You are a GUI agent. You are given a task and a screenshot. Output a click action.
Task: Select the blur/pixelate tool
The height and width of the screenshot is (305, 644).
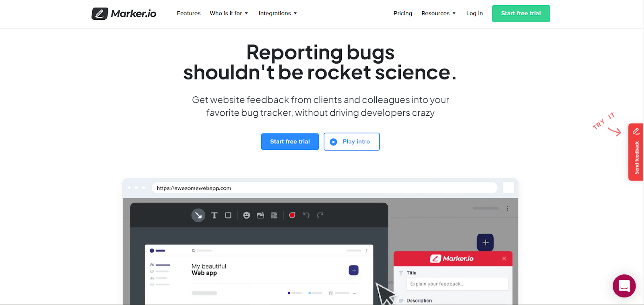[x=274, y=215]
